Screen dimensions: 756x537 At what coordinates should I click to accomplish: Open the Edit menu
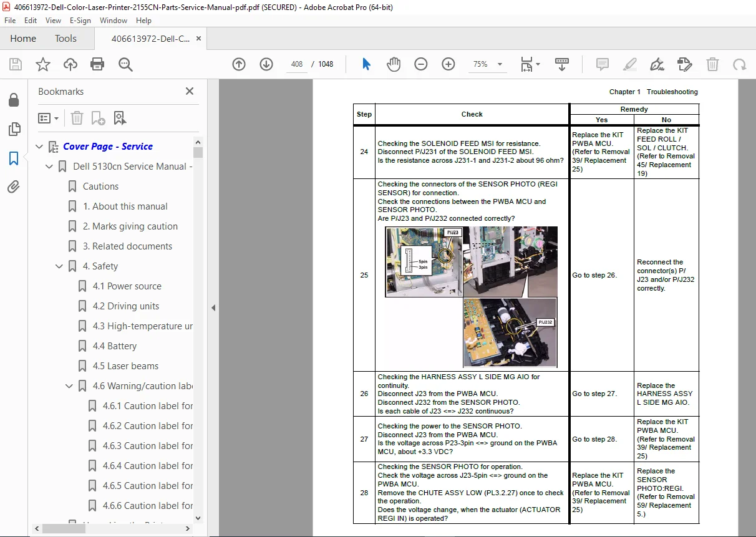click(31, 21)
